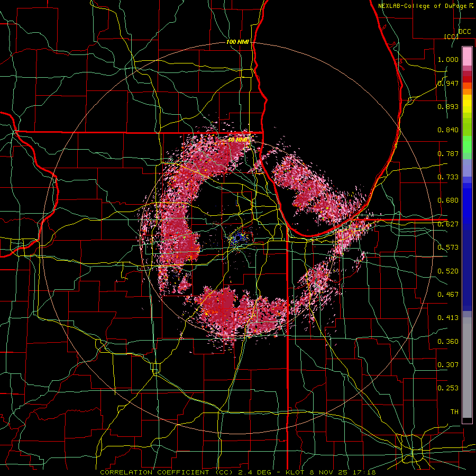Click the 0.253 scale value
The width and height of the screenshot is (476, 476).
coord(448,388)
